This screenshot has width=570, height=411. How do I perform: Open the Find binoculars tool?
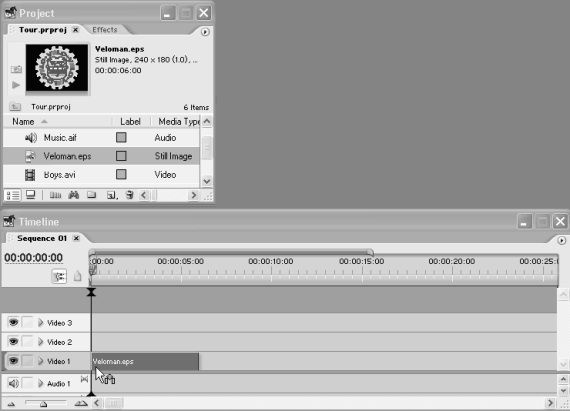point(74,195)
